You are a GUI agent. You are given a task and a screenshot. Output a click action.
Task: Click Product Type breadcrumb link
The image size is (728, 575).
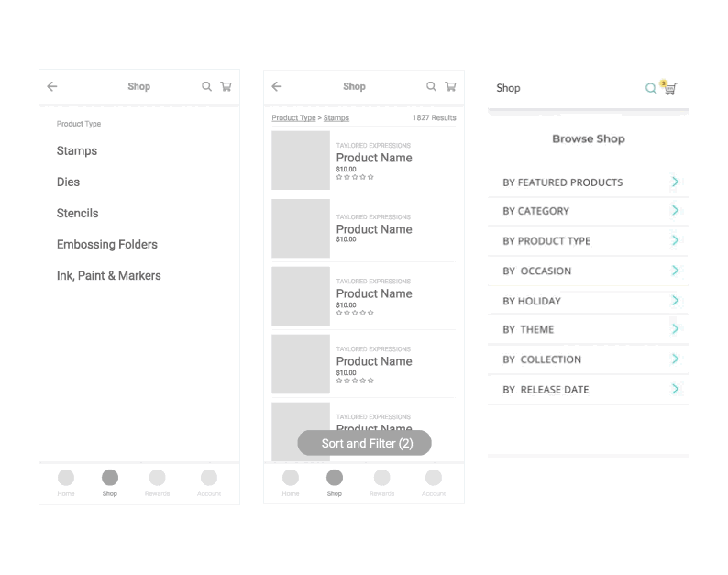click(293, 118)
